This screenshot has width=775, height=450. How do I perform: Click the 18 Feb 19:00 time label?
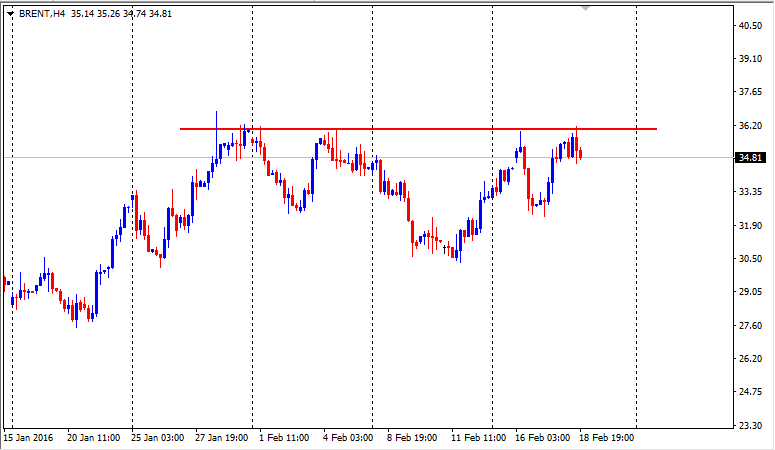(x=606, y=438)
